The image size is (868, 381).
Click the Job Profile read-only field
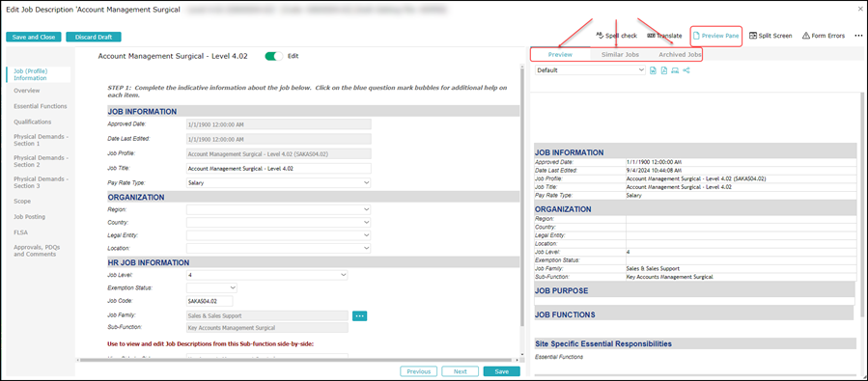coord(278,154)
